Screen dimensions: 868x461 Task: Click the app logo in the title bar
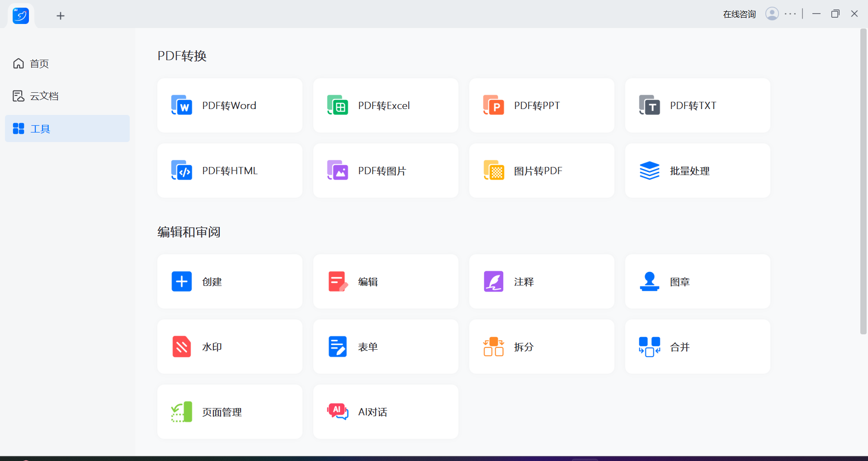[x=21, y=16]
